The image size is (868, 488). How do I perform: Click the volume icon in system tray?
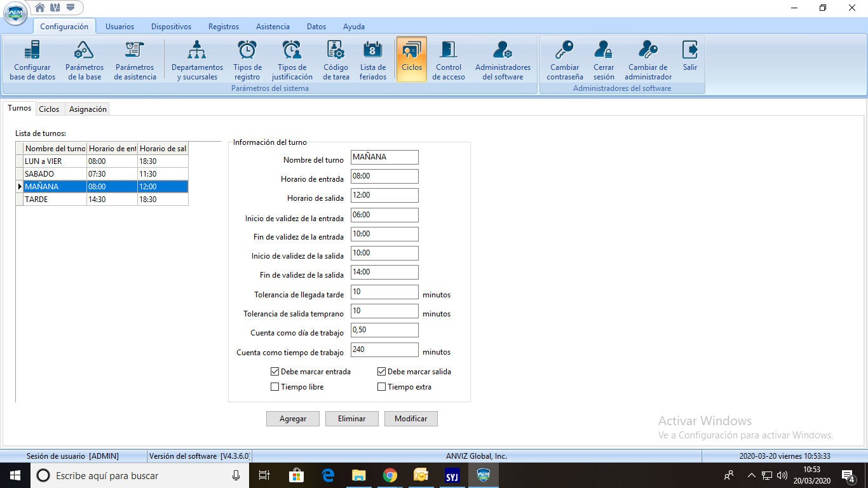782,475
